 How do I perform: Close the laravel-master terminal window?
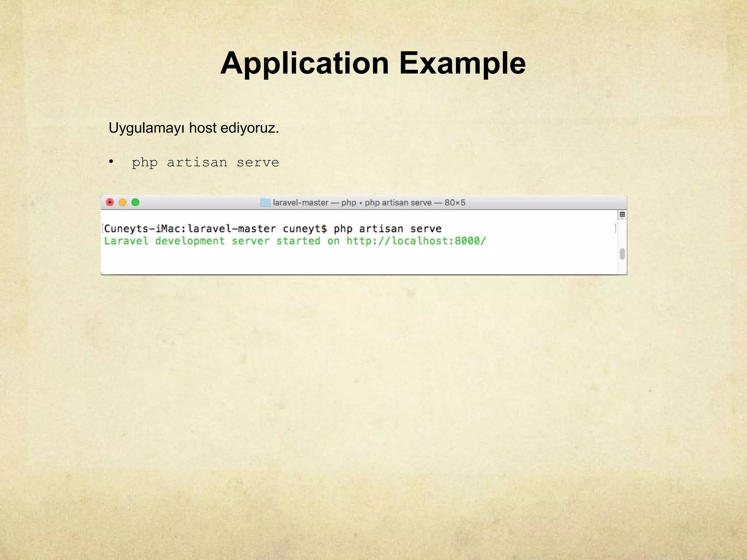[110, 202]
